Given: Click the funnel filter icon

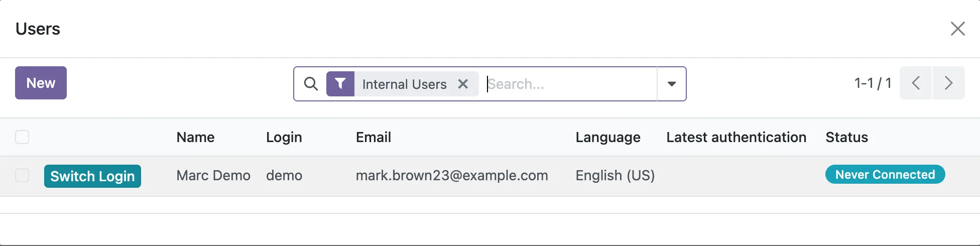Looking at the screenshot, I should pyautogui.click(x=340, y=84).
